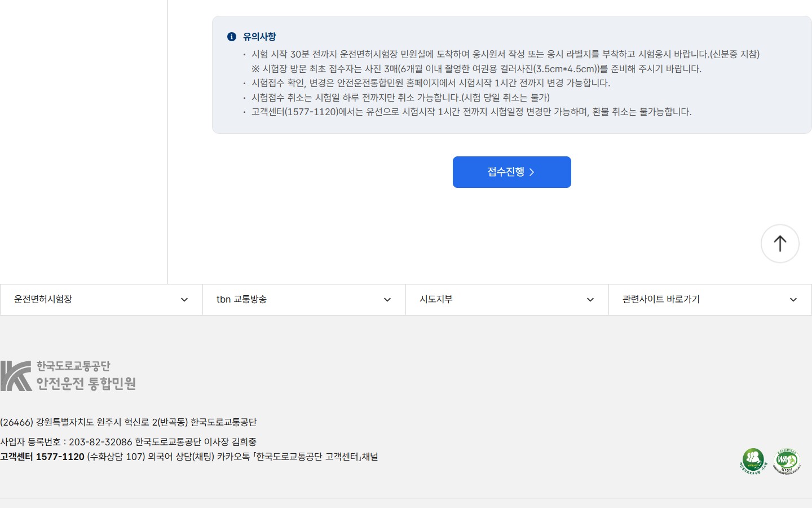The height and width of the screenshot is (508, 812).
Task: Click the address line starting (26466) 강원특별자치도
Action: pyautogui.click(x=129, y=422)
